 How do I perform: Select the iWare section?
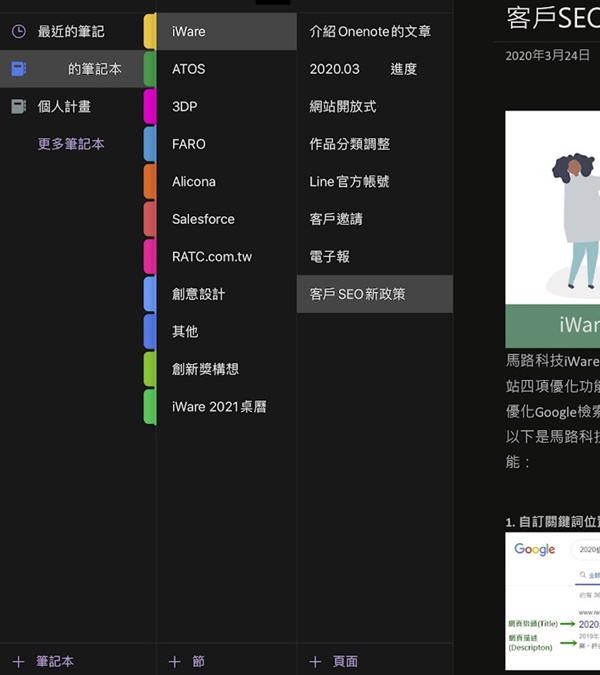(x=226, y=31)
